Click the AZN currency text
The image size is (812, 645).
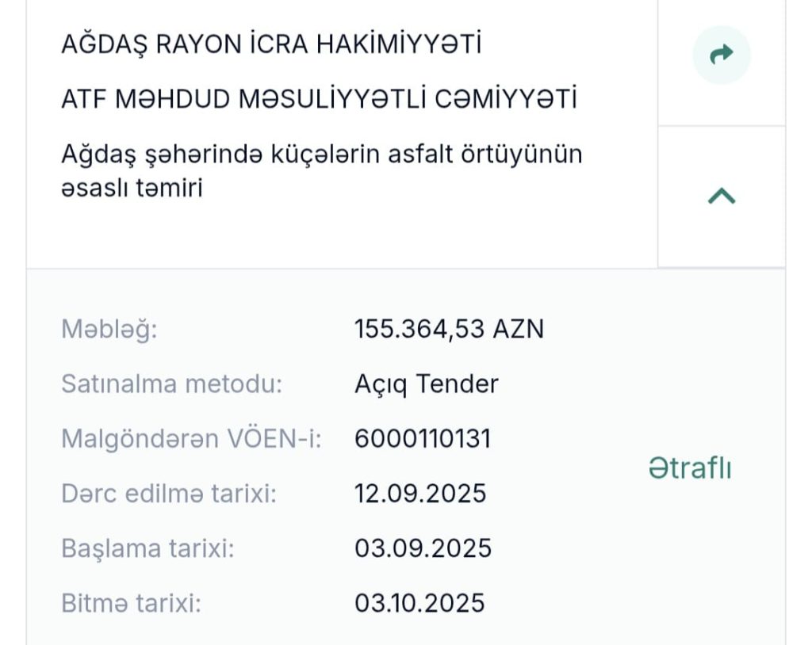tap(519, 329)
